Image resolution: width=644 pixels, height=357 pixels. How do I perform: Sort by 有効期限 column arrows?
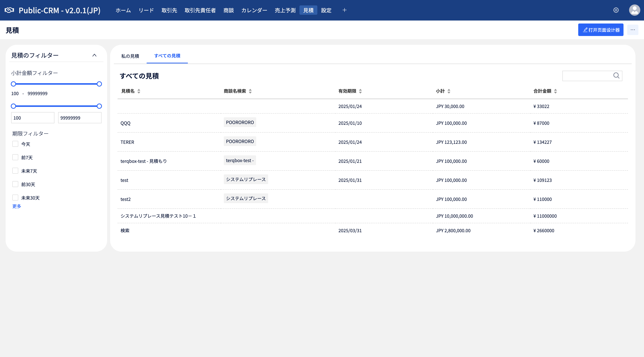click(360, 91)
